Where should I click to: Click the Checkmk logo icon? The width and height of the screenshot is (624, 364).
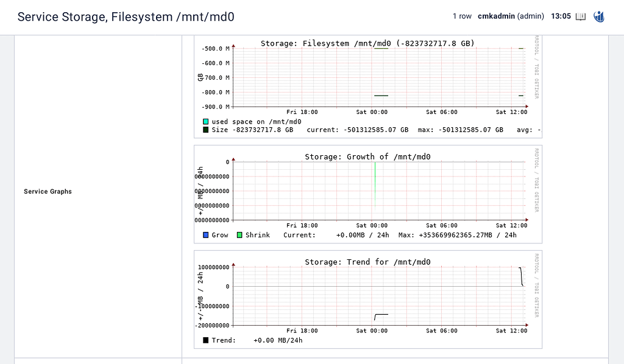pos(598,16)
